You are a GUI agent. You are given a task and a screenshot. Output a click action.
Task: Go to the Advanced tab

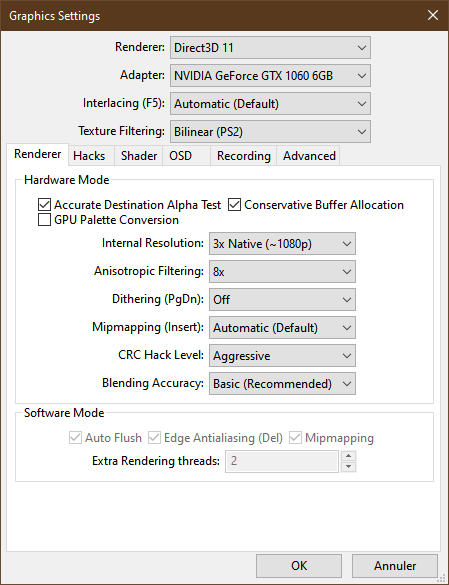[x=309, y=156]
